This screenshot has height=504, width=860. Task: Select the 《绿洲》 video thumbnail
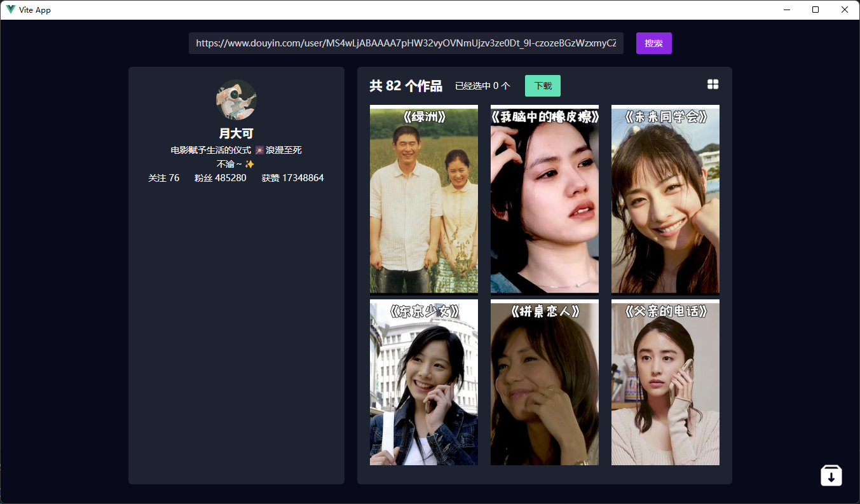click(424, 200)
